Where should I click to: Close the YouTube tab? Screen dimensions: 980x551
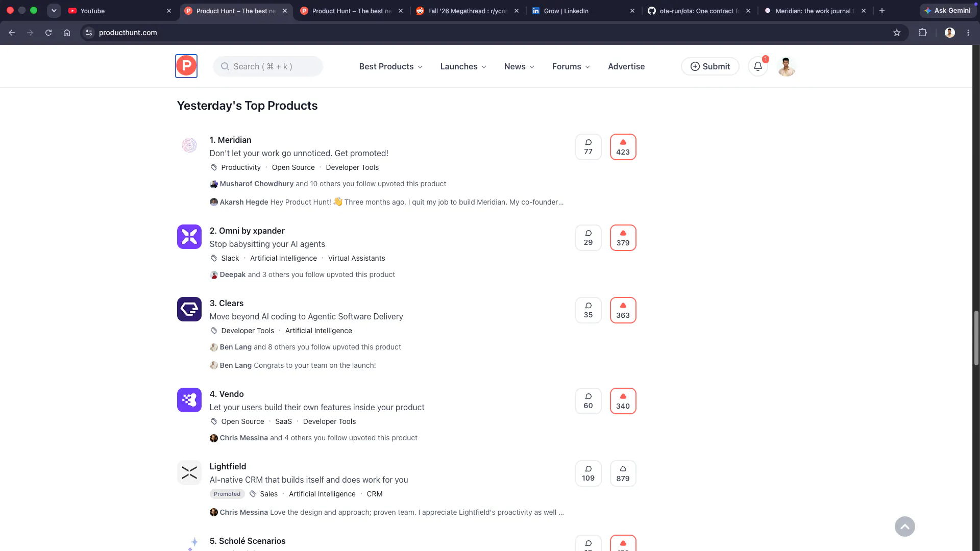click(x=169, y=11)
